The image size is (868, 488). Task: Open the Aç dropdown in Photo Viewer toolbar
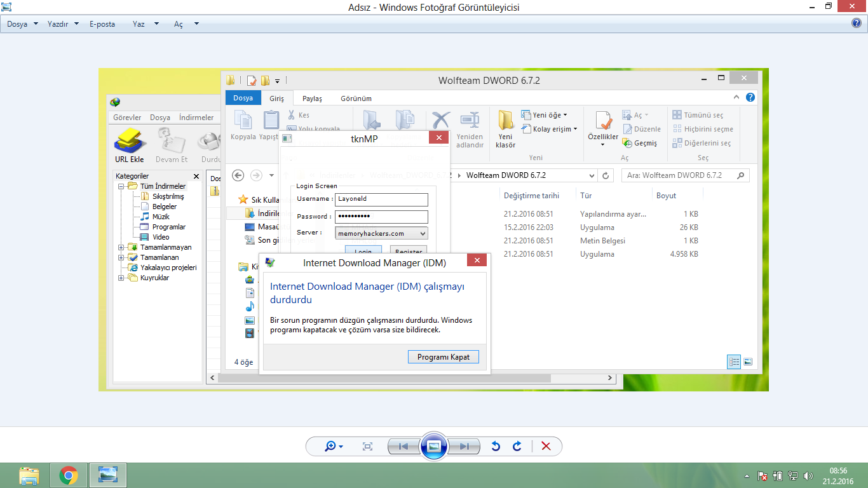point(186,24)
